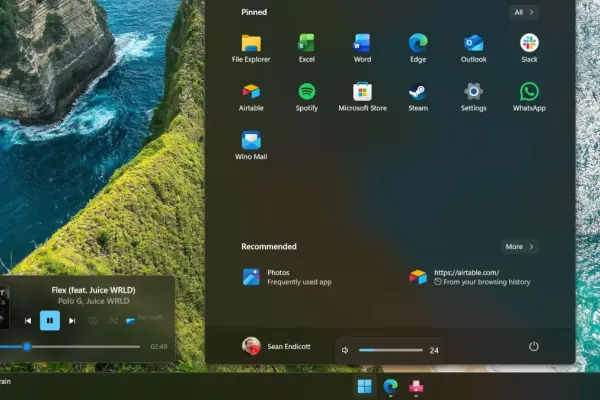Open the pinned Airtable app

(x=251, y=97)
